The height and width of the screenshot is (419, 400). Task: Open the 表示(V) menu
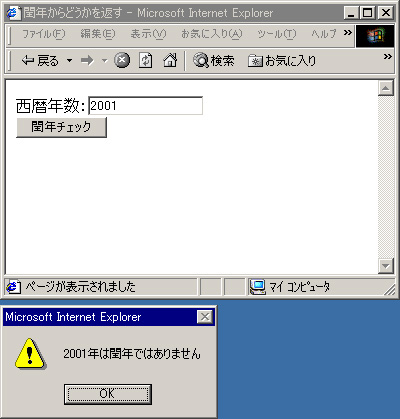148,34
